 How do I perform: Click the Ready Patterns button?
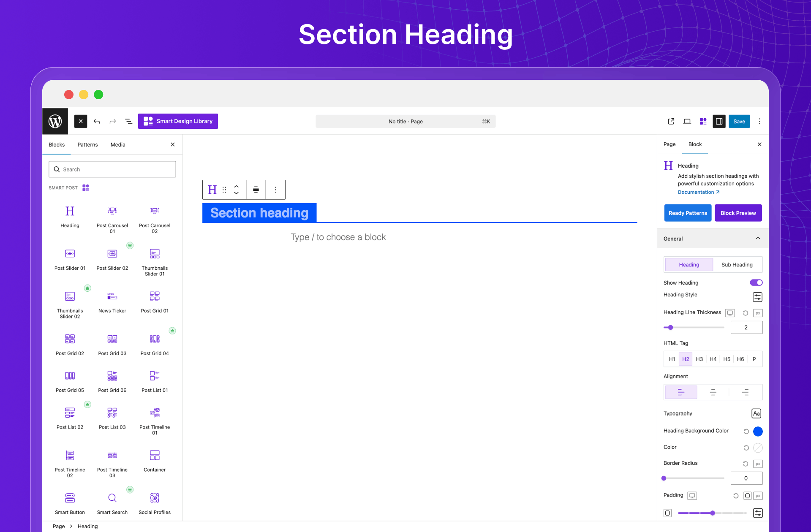[687, 213]
